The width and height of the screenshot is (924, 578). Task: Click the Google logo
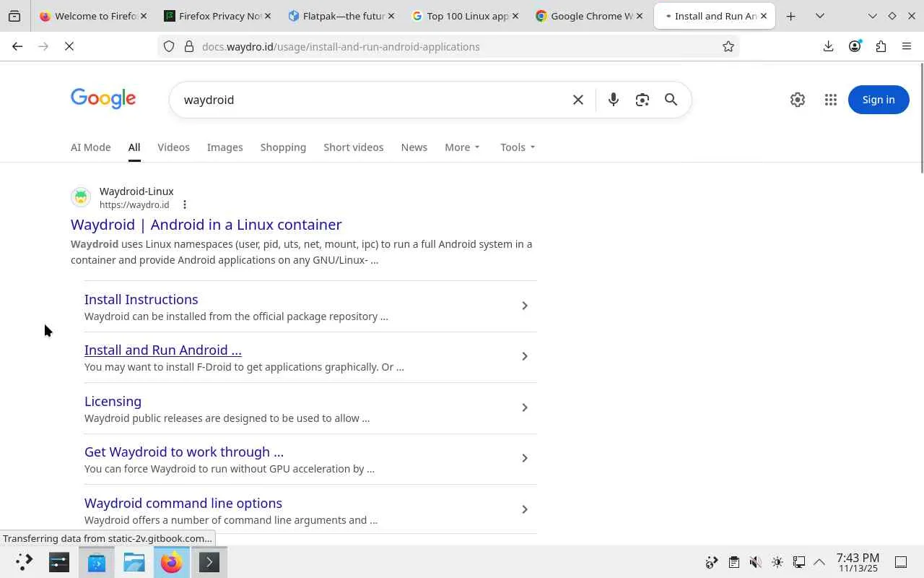tap(103, 99)
